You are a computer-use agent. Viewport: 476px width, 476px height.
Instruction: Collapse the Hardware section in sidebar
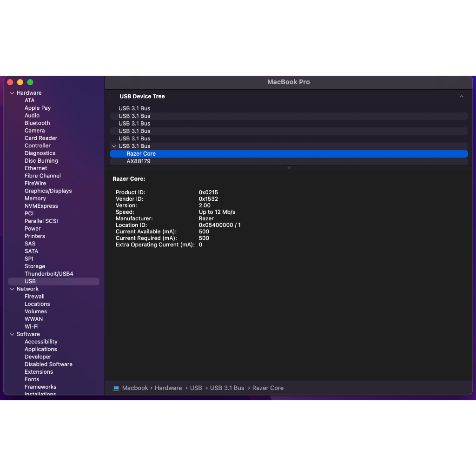12,93
